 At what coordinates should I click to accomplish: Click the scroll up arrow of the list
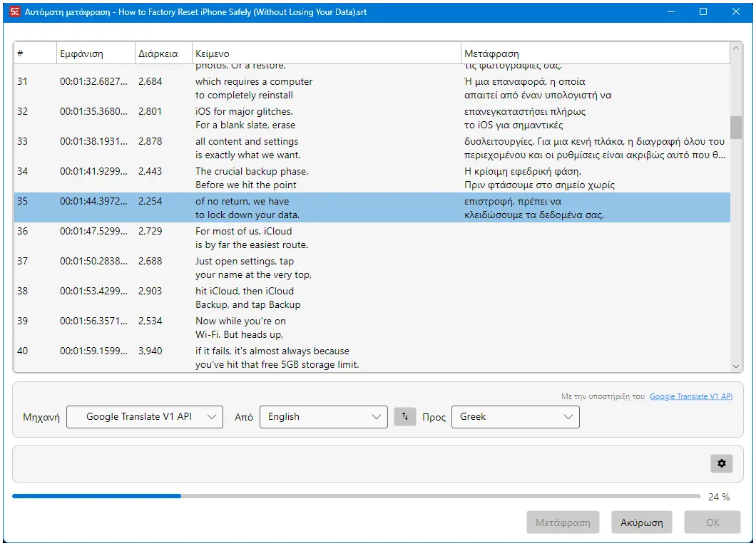coord(736,48)
